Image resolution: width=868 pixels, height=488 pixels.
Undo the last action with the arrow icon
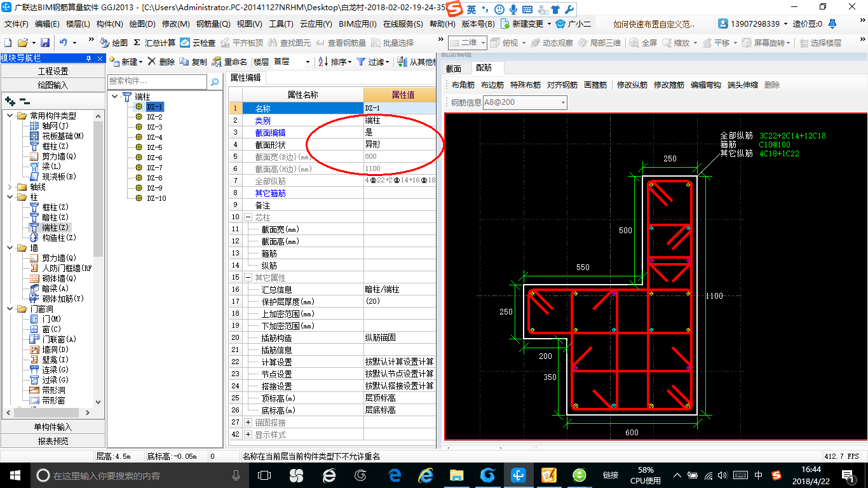coord(64,43)
